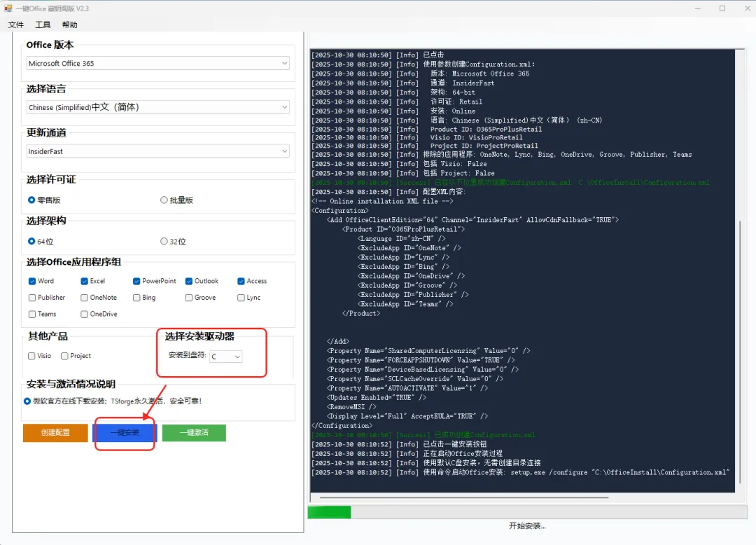Open the 安装到盘符 drive dropdown
This screenshot has height=545, width=756.
(x=225, y=357)
